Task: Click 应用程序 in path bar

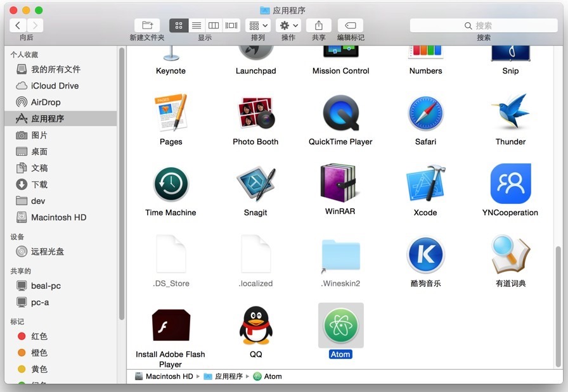Action: click(223, 376)
